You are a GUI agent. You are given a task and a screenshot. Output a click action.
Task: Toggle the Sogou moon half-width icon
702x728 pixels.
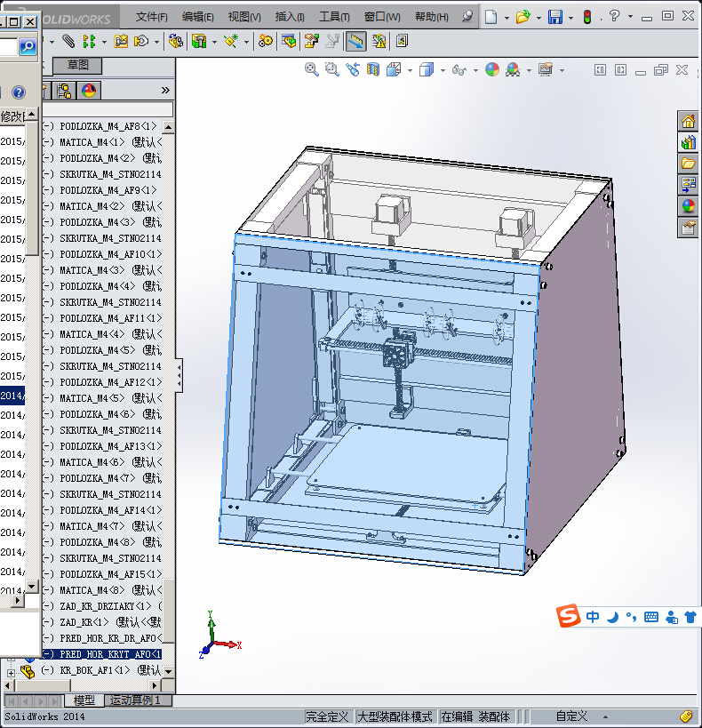(613, 617)
